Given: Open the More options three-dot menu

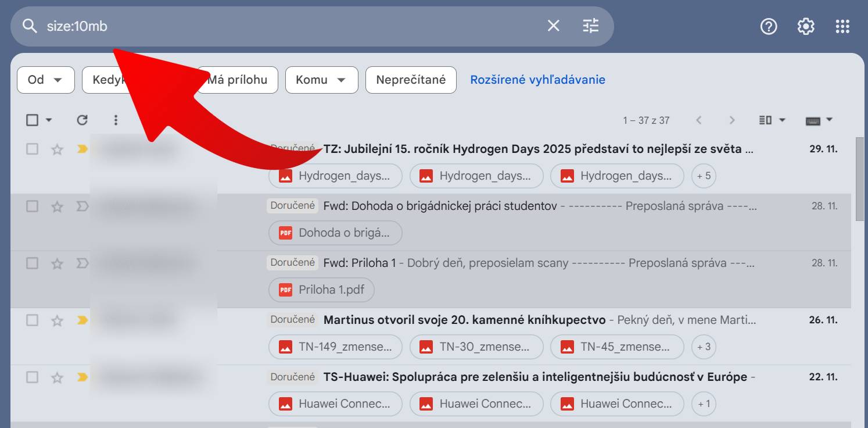Looking at the screenshot, I should click(116, 120).
